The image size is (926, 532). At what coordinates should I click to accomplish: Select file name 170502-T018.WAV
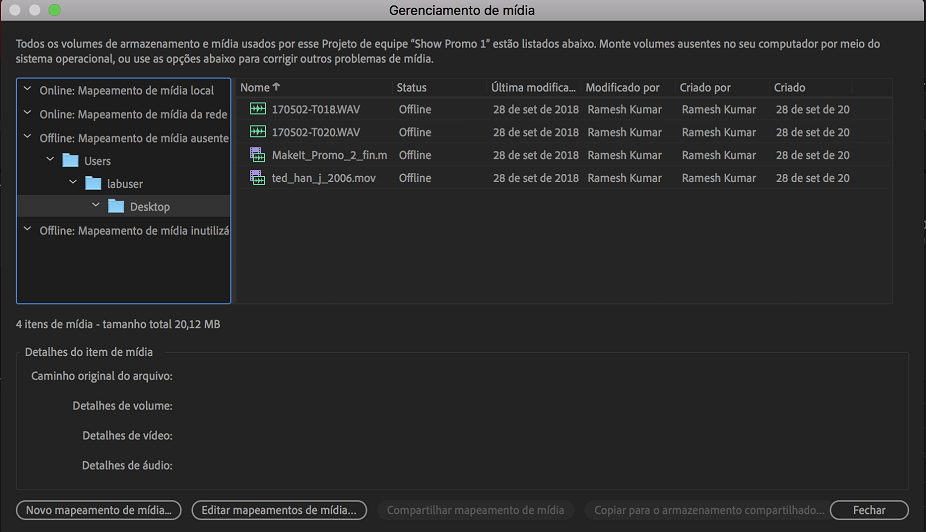[316, 109]
